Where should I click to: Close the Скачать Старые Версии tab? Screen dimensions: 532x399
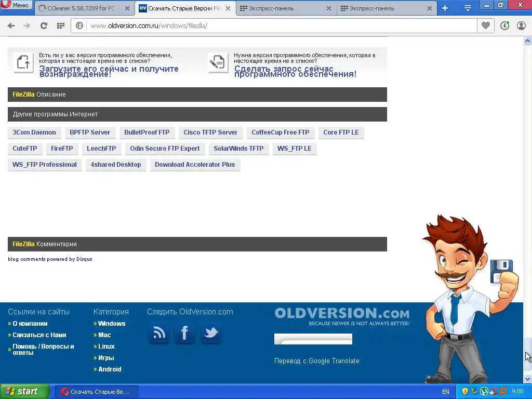tap(228, 8)
